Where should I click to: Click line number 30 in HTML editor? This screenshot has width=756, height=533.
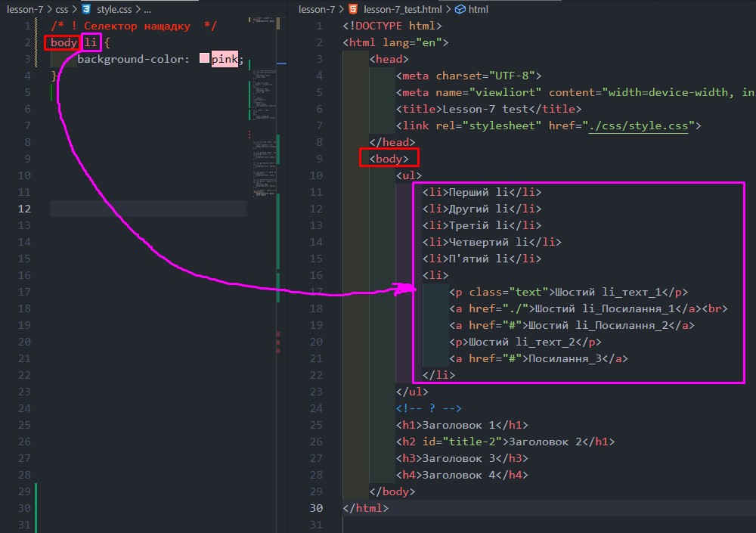(316, 508)
